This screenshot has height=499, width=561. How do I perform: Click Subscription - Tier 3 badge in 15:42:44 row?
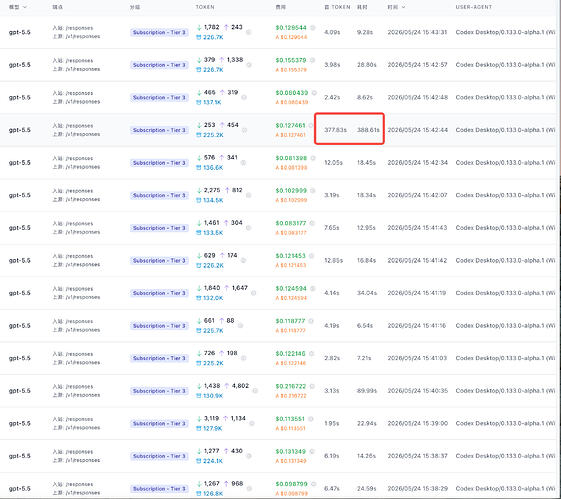click(x=159, y=130)
